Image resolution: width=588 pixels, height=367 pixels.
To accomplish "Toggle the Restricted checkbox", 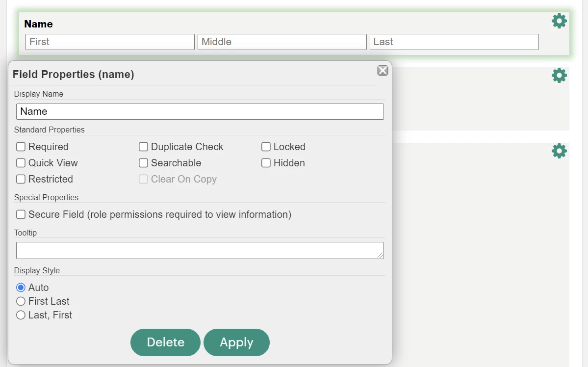I will pos(21,179).
